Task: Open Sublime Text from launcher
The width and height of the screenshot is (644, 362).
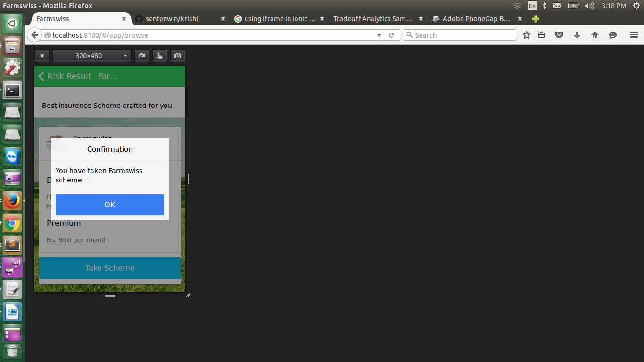Action: click(12, 245)
